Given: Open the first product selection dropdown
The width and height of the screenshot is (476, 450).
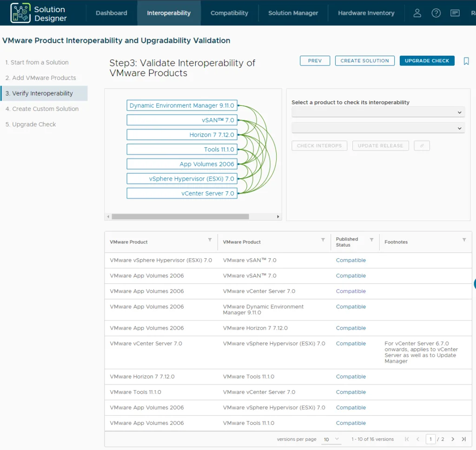Looking at the screenshot, I should [x=378, y=112].
